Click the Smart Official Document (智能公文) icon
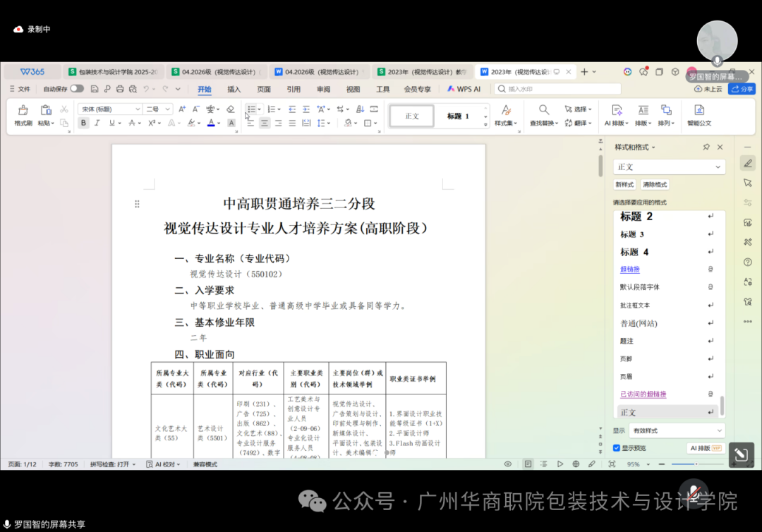762x532 pixels. 699,110
